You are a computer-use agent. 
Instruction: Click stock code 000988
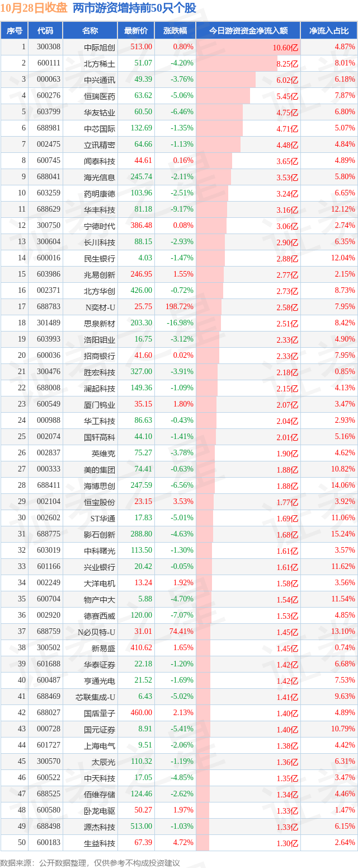click(49, 421)
